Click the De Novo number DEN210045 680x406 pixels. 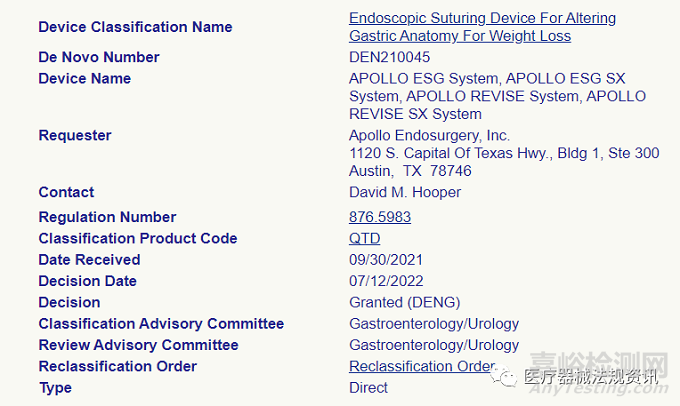point(389,57)
